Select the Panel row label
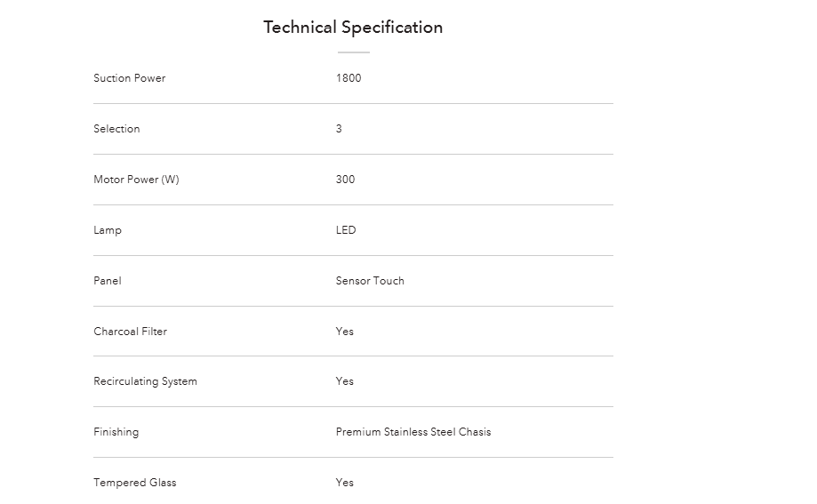 (x=108, y=280)
